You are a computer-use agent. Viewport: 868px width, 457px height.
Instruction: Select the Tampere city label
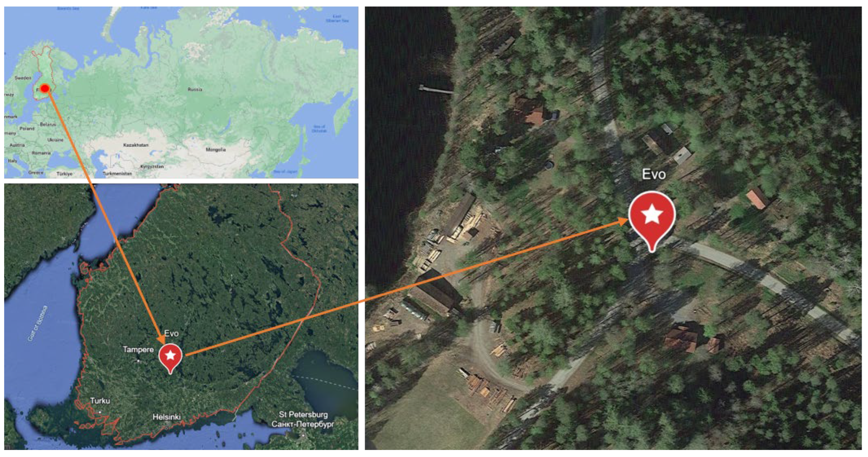138,349
